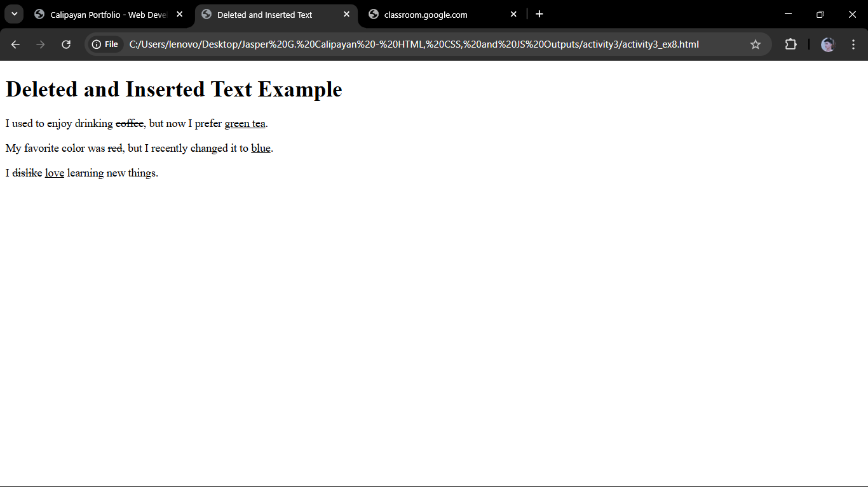This screenshot has width=868, height=487.
Task: Bookmark this page with the star icon
Action: click(756, 44)
